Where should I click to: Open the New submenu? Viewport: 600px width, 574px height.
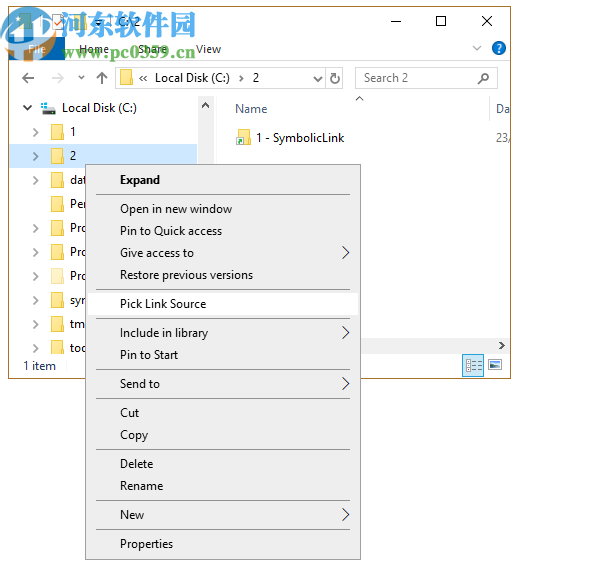click(223, 515)
